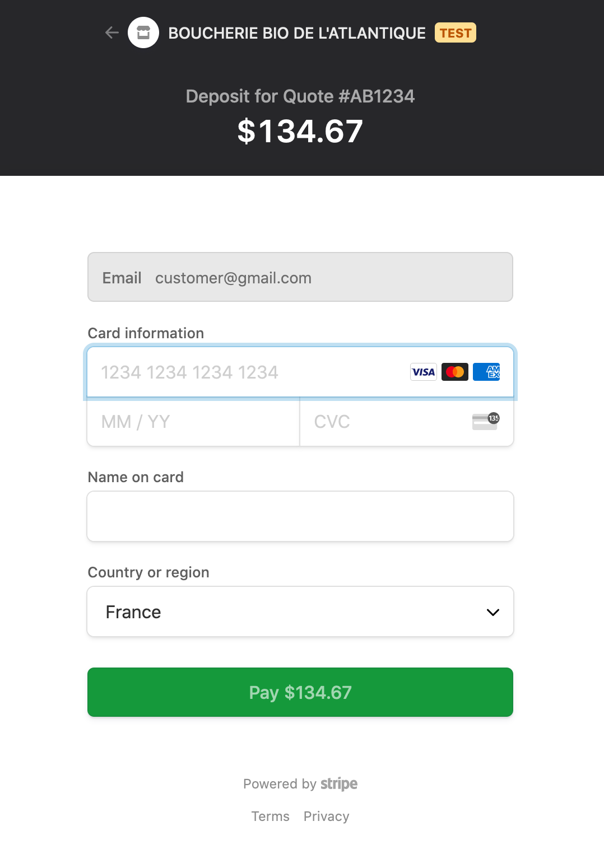Open the Privacy link
The height and width of the screenshot is (868, 604).
[x=326, y=816]
